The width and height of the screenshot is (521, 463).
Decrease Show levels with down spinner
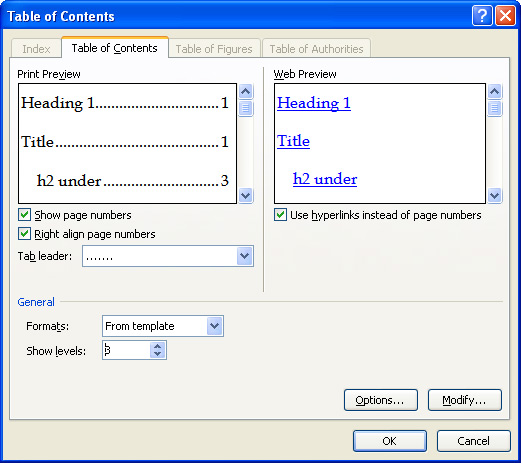(157, 354)
